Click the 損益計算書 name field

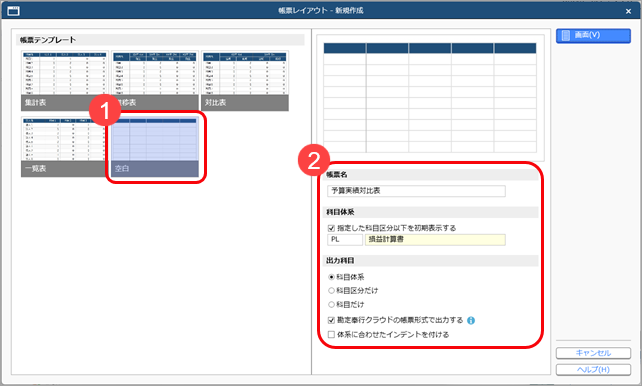(435, 239)
